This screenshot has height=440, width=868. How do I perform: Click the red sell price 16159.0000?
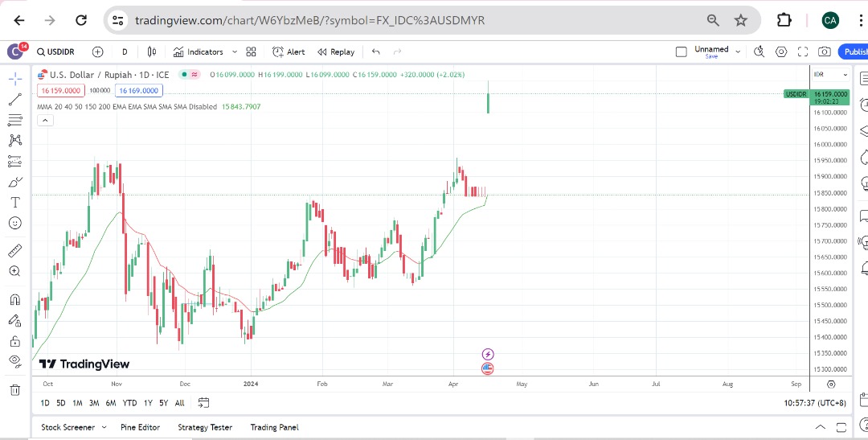pos(61,90)
